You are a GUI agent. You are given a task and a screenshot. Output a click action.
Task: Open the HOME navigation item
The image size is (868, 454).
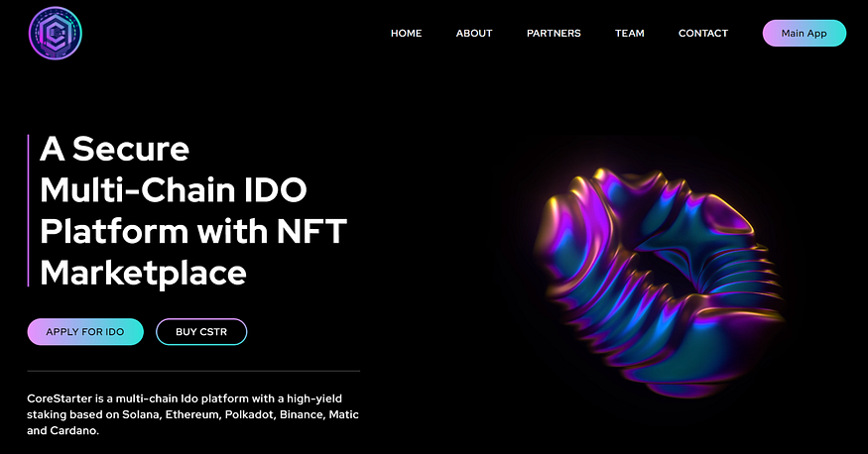tap(406, 33)
